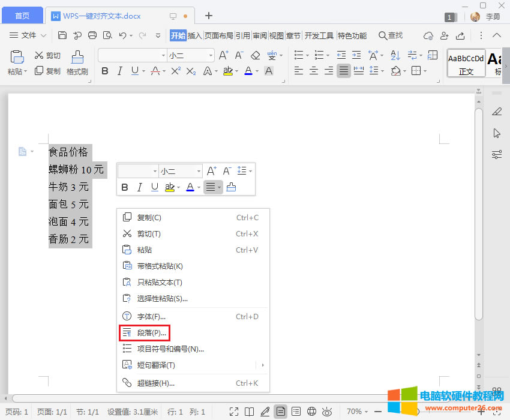
Task: Open eye protection mode in status bar
Action: [327, 412]
